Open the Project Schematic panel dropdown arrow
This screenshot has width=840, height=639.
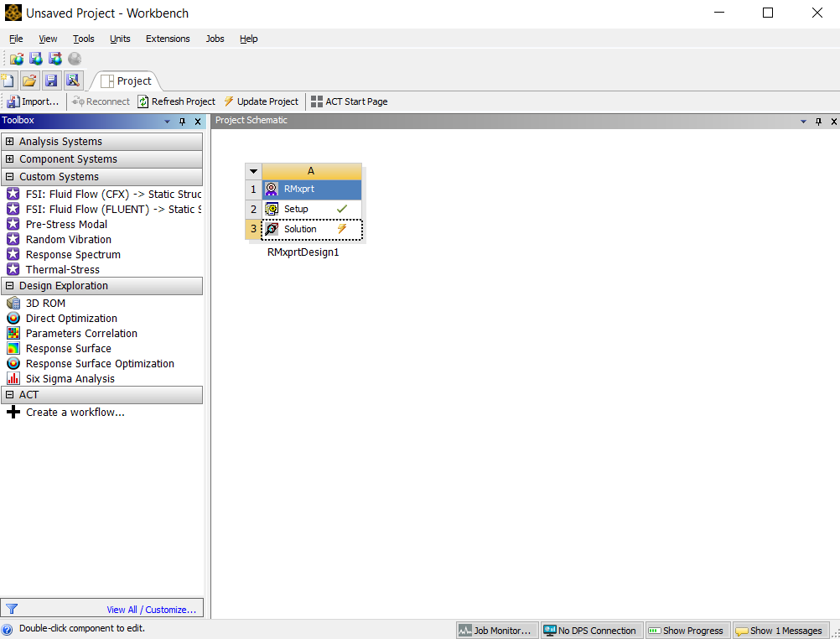coord(804,122)
